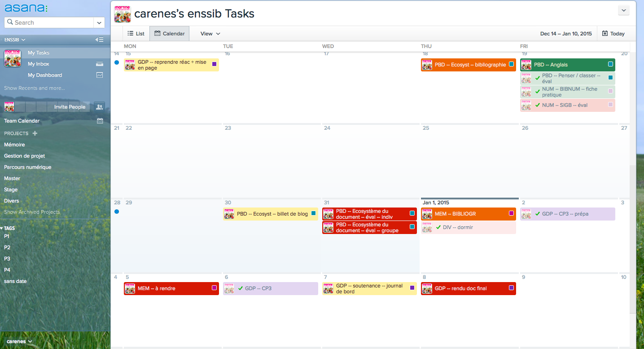Open the ENSSIB workspace dropdown
This screenshot has width=644, height=349.
(15, 40)
